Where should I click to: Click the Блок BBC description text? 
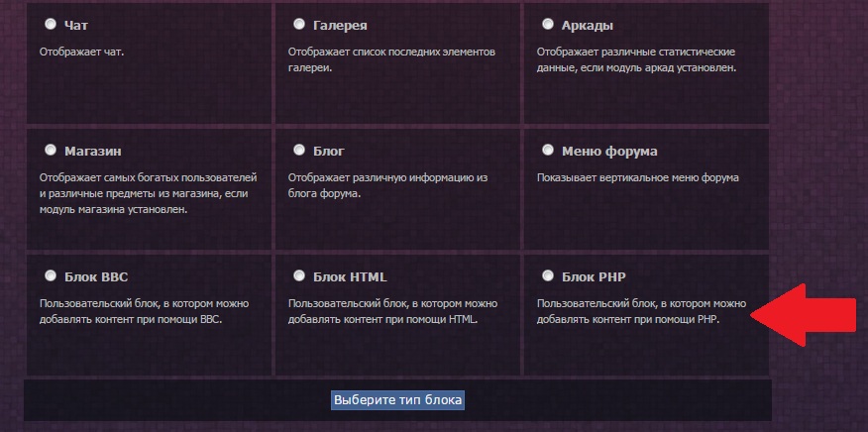click(x=144, y=312)
